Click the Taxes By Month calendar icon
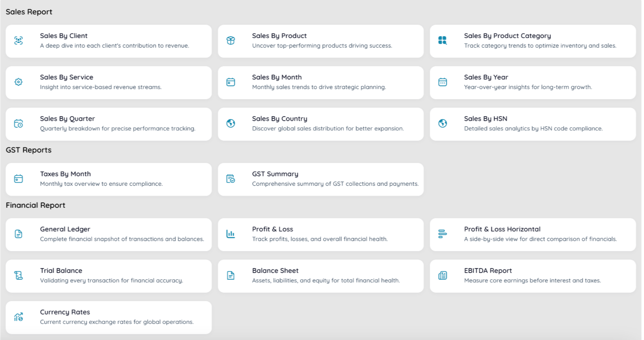 coord(18,178)
